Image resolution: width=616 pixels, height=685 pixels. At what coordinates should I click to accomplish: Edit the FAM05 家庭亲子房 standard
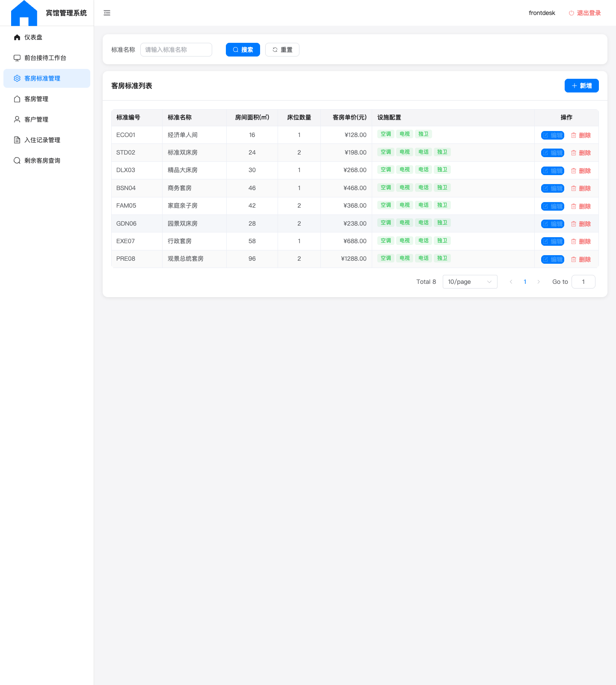553,206
